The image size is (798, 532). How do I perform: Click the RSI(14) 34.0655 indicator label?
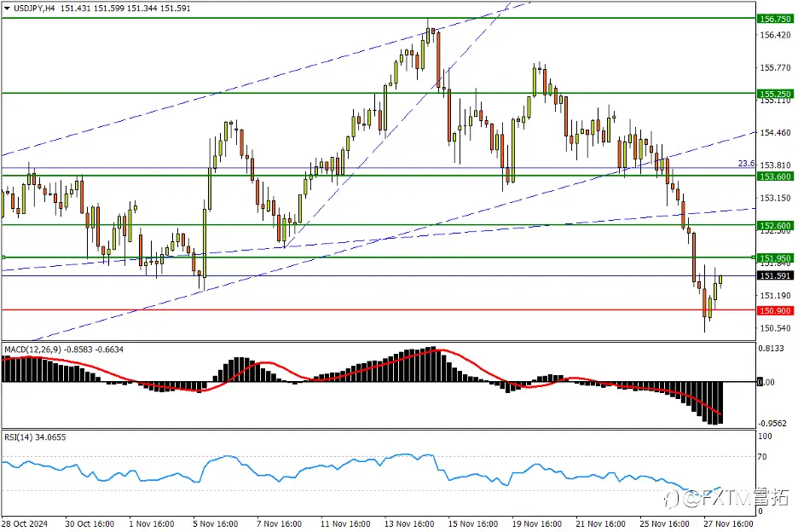tap(35, 437)
